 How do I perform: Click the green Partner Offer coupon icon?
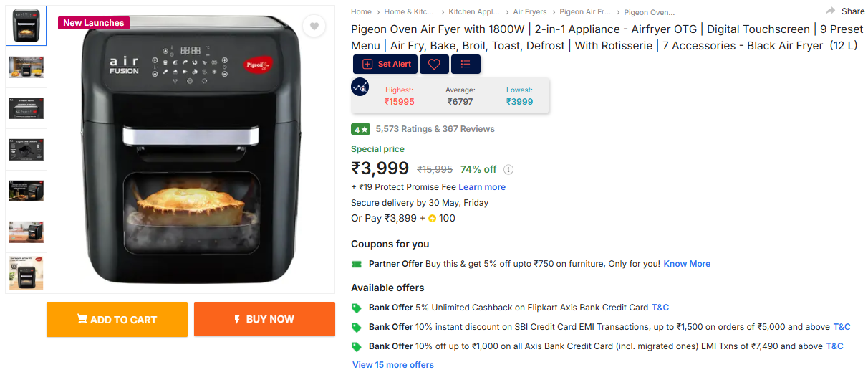pyautogui.click(x=357, y=264)
